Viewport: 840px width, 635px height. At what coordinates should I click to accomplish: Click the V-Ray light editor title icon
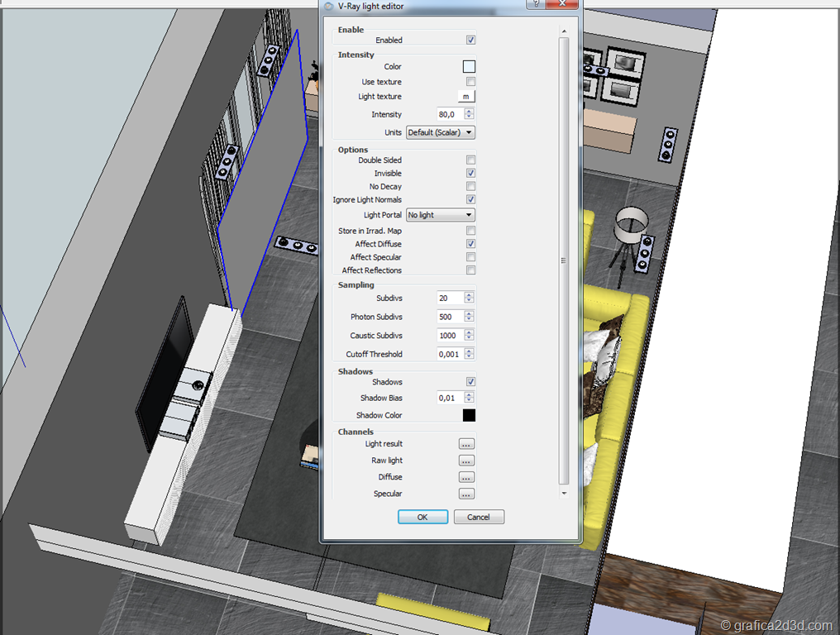pos(328,6)
